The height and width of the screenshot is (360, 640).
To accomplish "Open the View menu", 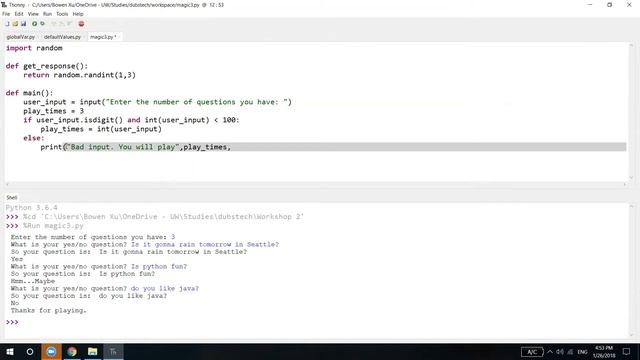I will 33,14.
